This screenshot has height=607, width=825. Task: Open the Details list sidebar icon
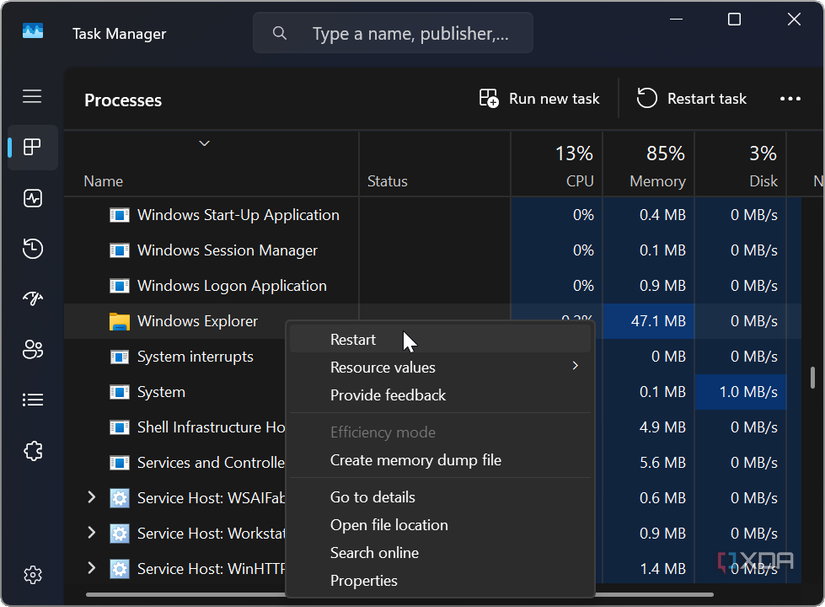pos(32,400)
